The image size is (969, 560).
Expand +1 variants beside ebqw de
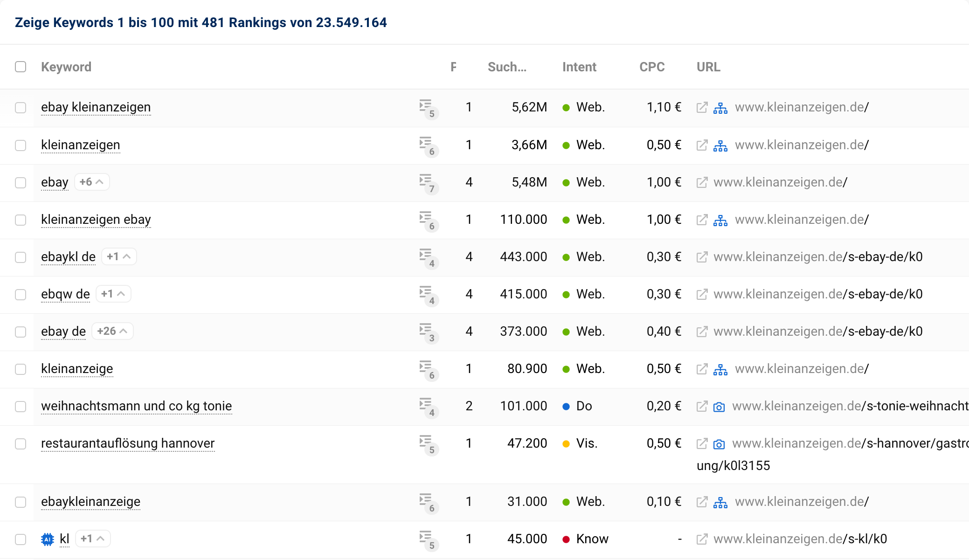point(113,294)
